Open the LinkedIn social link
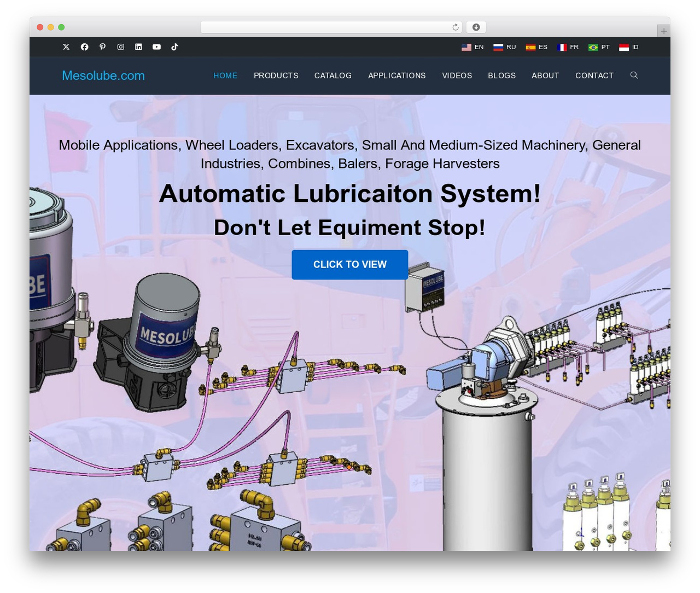This screenshot has width=700, height=593. click(138, 47)
